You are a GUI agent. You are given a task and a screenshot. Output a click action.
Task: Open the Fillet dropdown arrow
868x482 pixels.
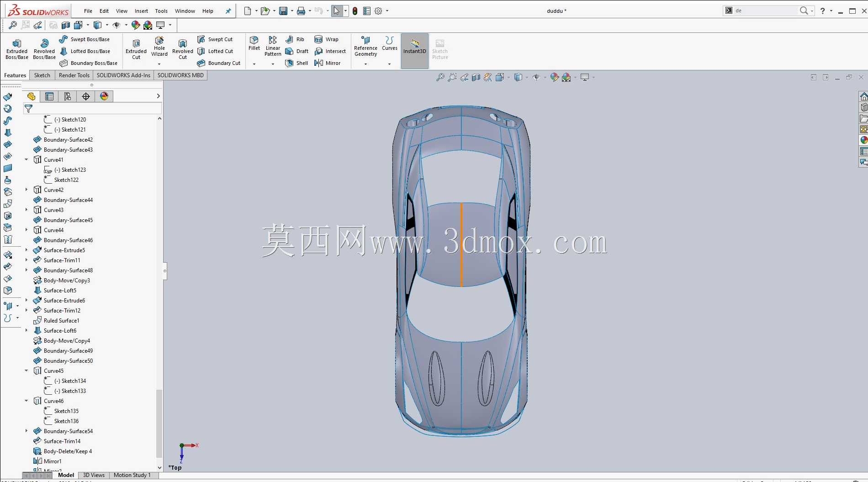coord(254,64)
